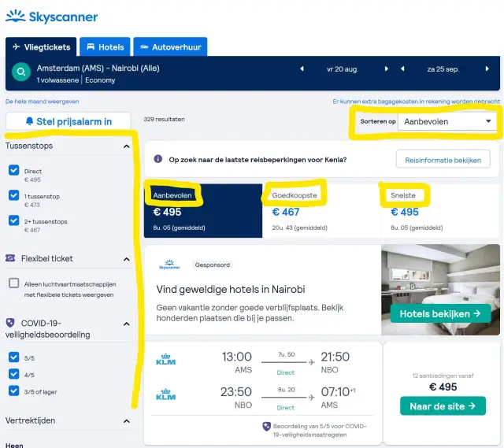
Task: Click the COVID shield icon under flight result
Action: [x=266, y=427]
